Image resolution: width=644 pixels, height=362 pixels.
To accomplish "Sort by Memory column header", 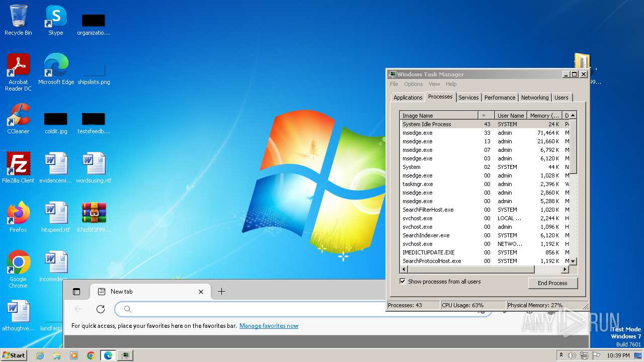I will coord(544,115).
